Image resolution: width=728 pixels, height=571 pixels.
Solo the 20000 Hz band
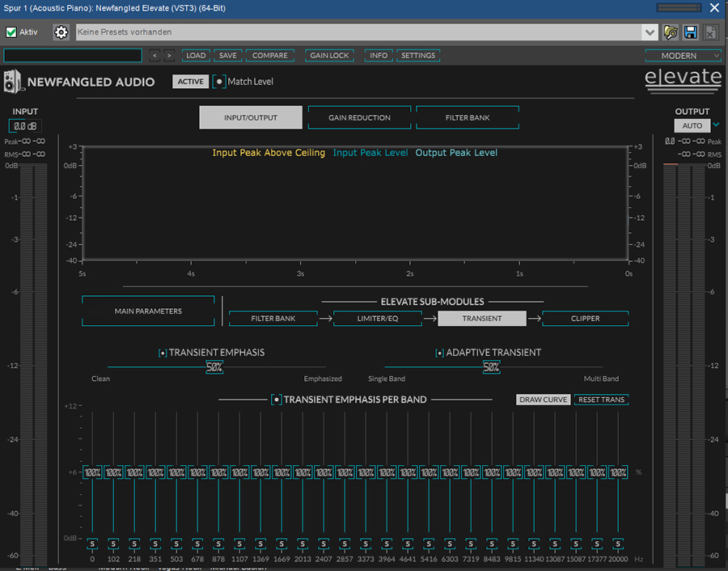[x=618, y=544]
